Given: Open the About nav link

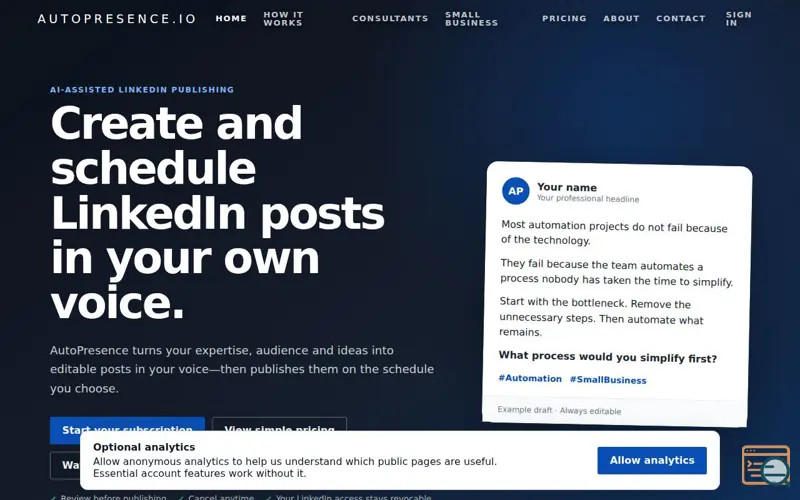Looking at the screenshot, I should click(621, 18).
